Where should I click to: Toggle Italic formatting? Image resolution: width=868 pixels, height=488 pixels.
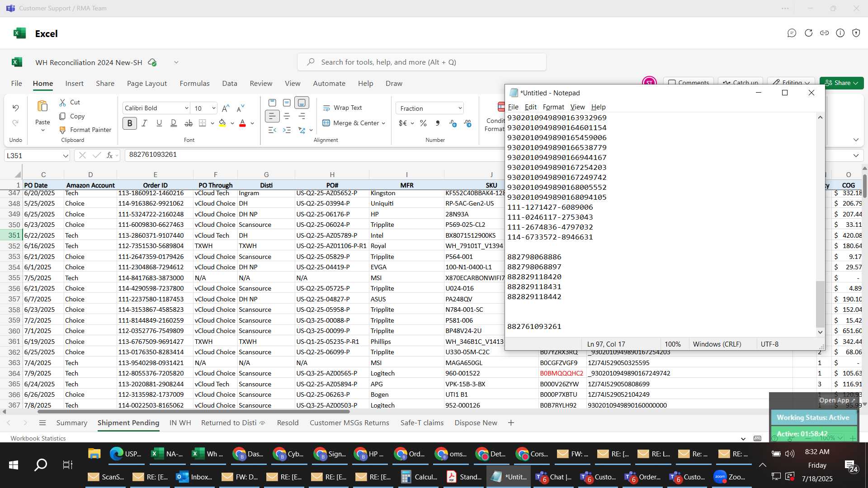point(144,123)
